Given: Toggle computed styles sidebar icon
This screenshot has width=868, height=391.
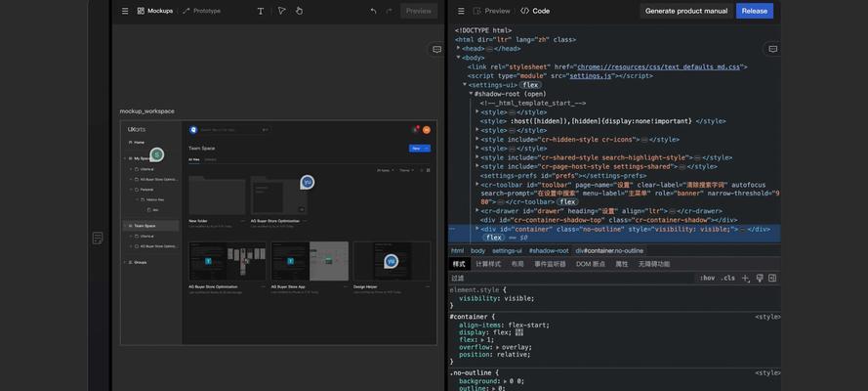Looking at the screenshot, I should [772, 278].
